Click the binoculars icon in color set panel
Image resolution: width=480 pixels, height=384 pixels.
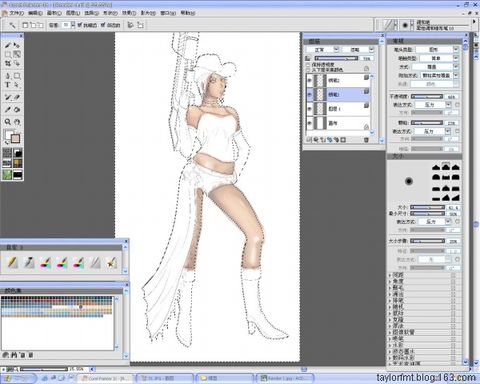(14, 355)
